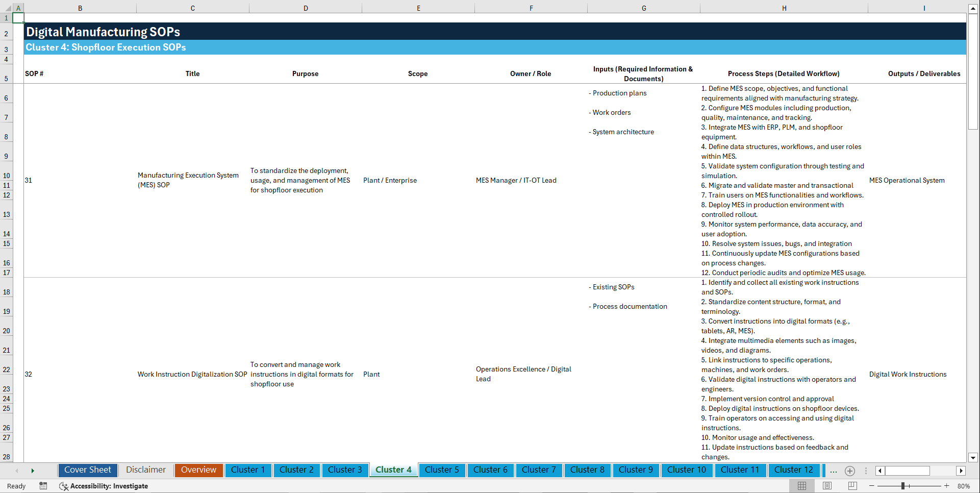Select column I header
This screenshot has height=493, width=980.
(x=924, y=8)
